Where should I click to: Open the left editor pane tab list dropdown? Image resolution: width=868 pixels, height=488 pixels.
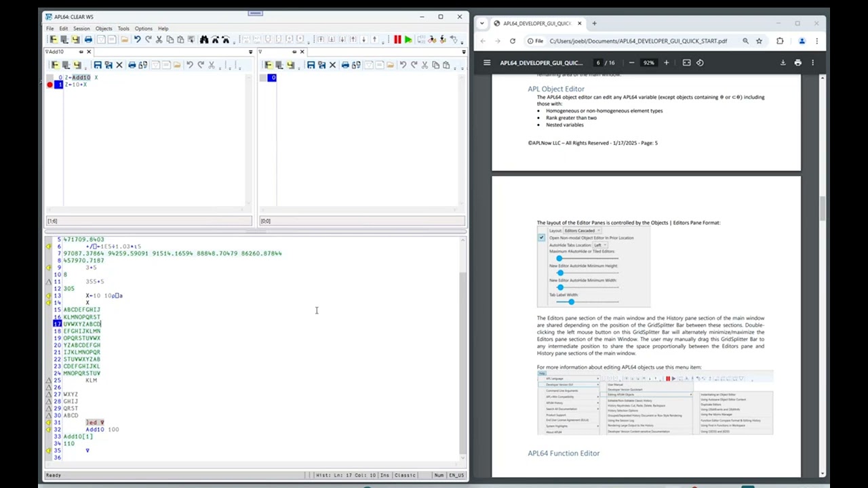click(250, 52)
